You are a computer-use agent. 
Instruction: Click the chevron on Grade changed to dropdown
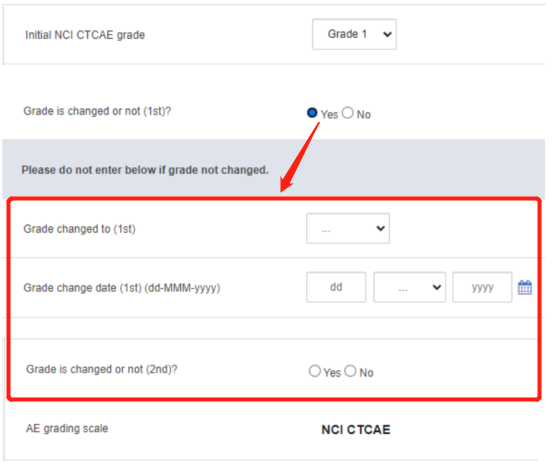click(x=380, y=229)
